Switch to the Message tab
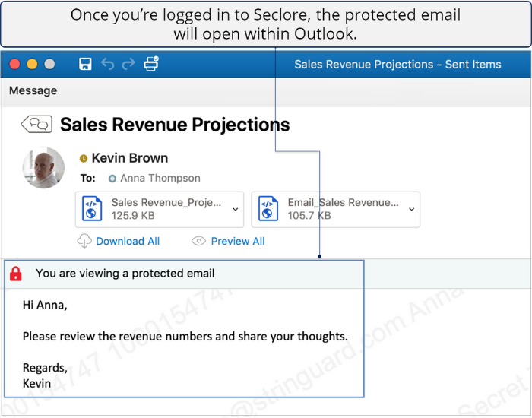 tap(33, 90)
